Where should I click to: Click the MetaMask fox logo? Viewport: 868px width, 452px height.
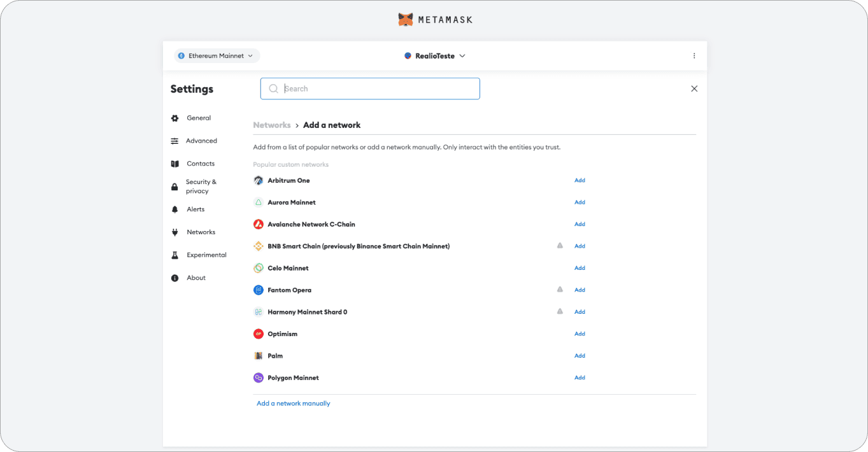pos(406,20)
